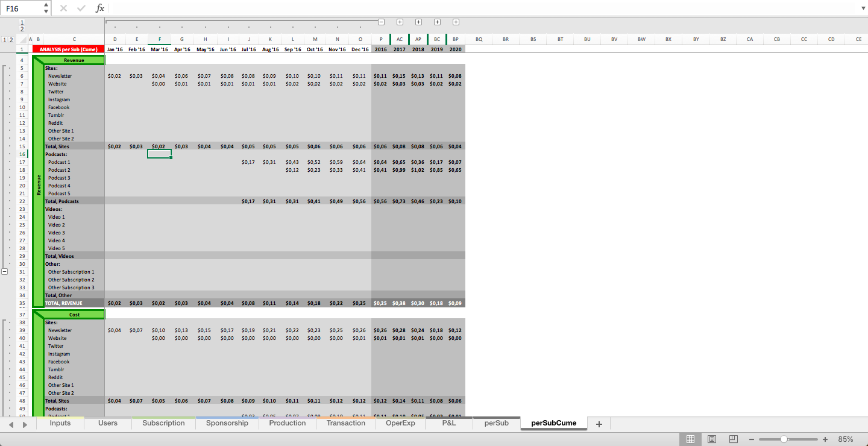Open the Sponsorship sheet tab
Screen dimensions: 868x446
(227, 423)
